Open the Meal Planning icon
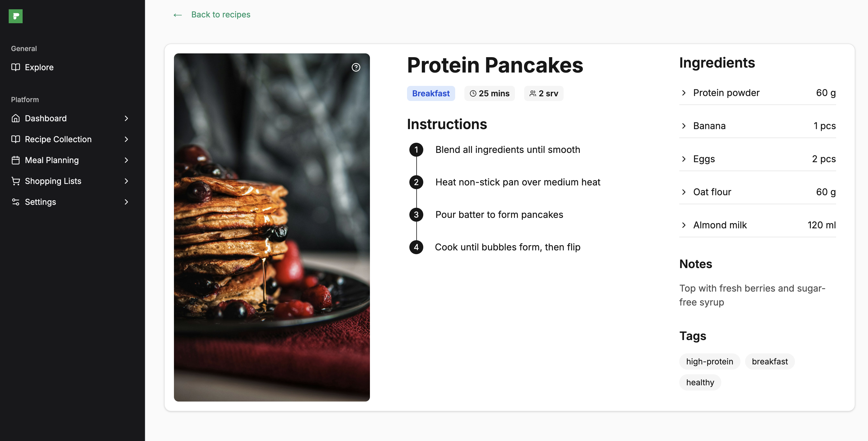868x441 pixels. (x=16, y=159)
